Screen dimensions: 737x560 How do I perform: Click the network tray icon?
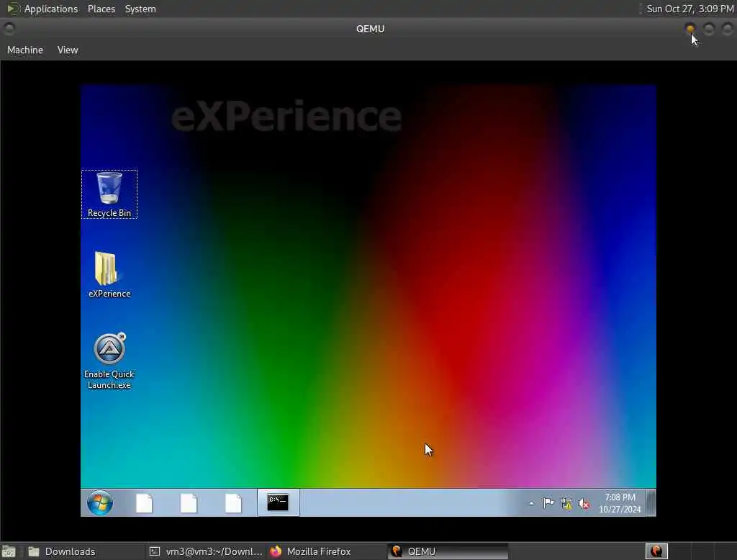point(566,504)
